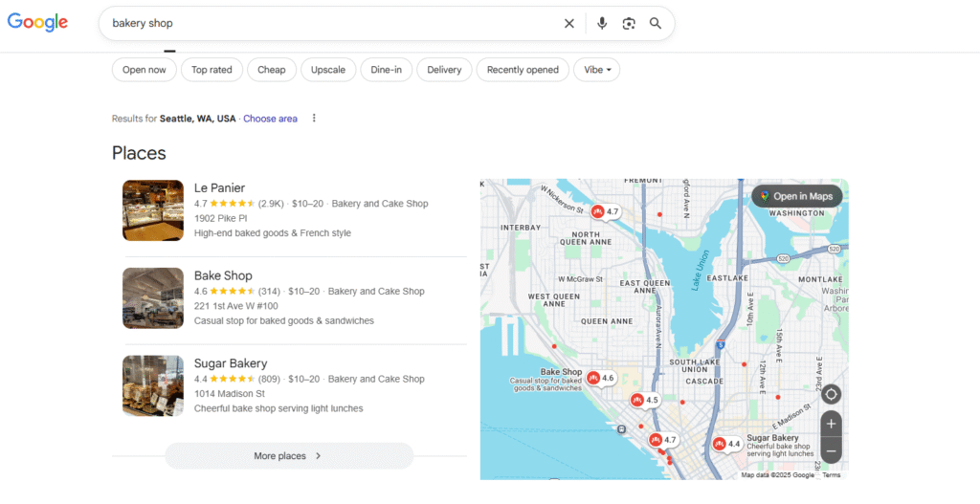Open Google Lens image search icon
Image resolution: width=980 pixels, height=504 pixels.
pyautogui.click(x=629, y=24)
